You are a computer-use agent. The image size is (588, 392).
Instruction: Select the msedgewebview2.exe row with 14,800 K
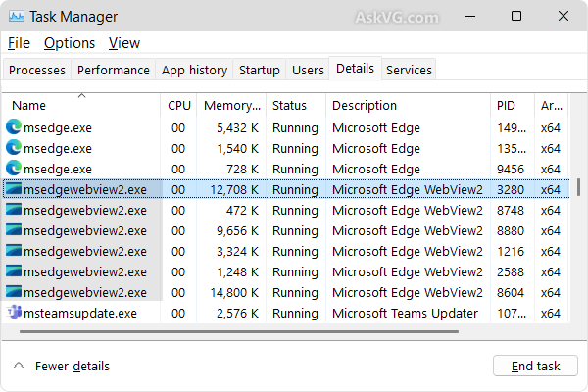[286, 293]
